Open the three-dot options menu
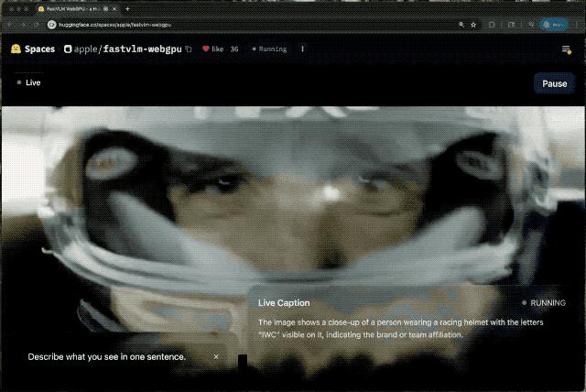 point(302,49)
